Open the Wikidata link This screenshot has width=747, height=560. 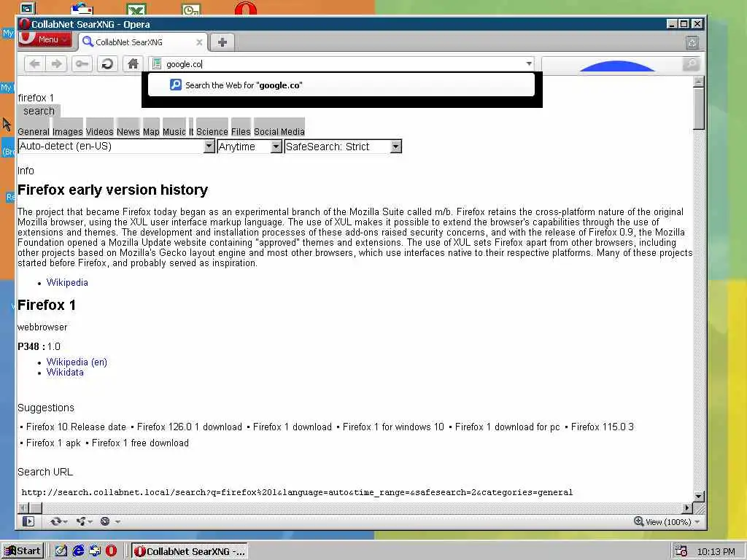(x=65, y=373)
